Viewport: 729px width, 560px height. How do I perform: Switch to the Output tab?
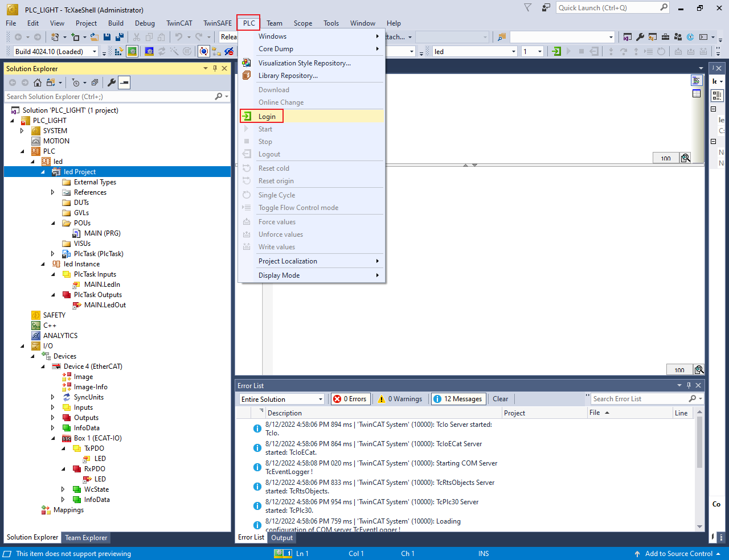coord(282,537)
